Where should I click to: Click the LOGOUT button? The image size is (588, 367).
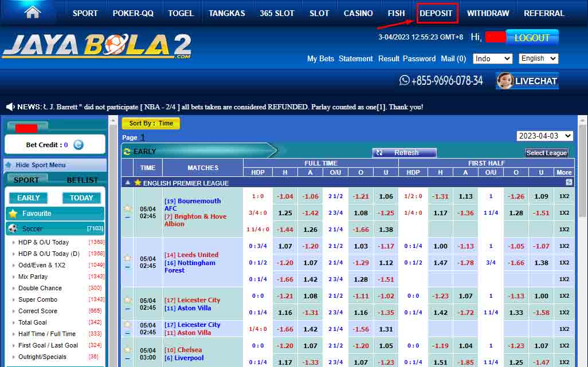click(x=532, y=38)
